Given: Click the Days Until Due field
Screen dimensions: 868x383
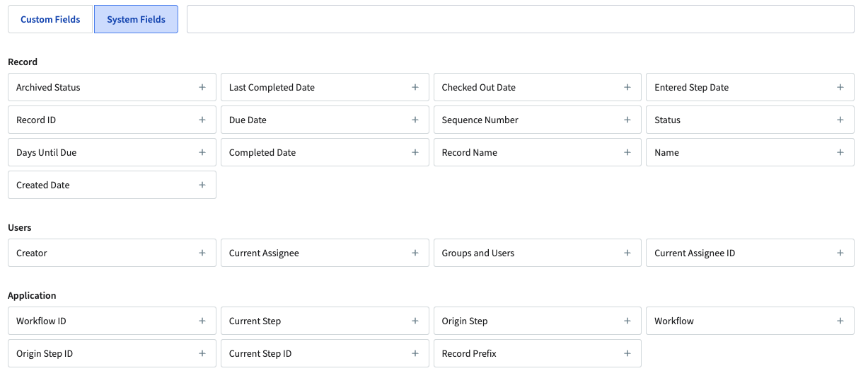Looking at the screenshot, I should point(99,153).
